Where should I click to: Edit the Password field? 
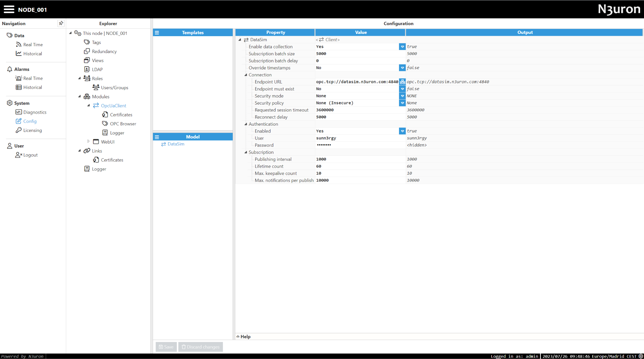(360, 145)
